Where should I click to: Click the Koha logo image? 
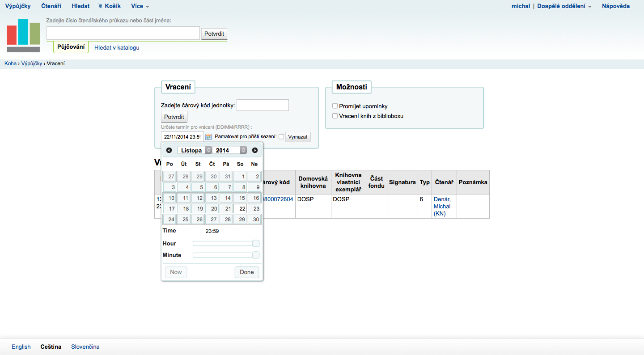23,35
